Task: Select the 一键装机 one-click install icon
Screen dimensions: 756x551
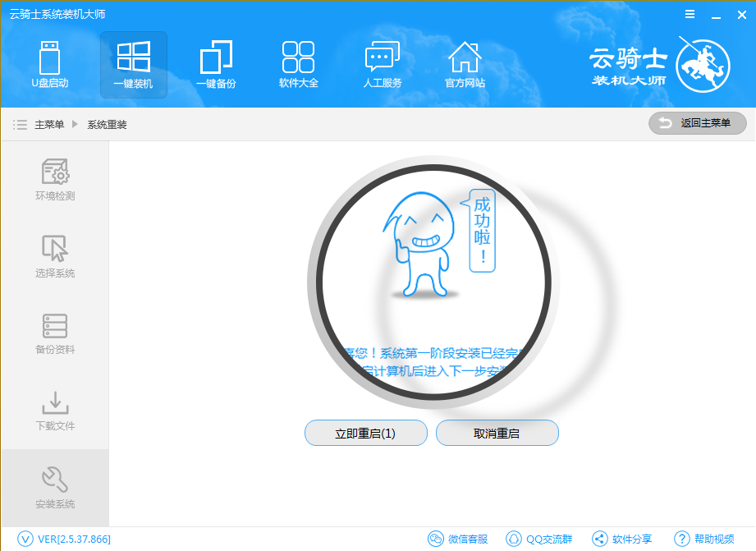Action: pyautogui.click(x=133, y=64)
